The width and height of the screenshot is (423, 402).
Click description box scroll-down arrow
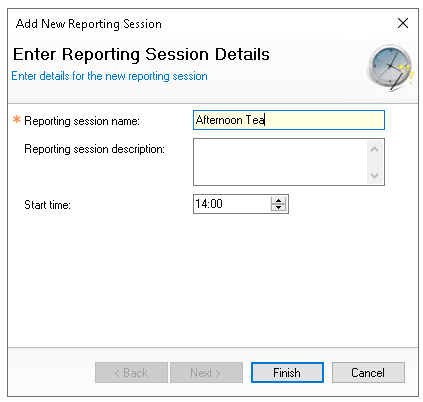374,175
